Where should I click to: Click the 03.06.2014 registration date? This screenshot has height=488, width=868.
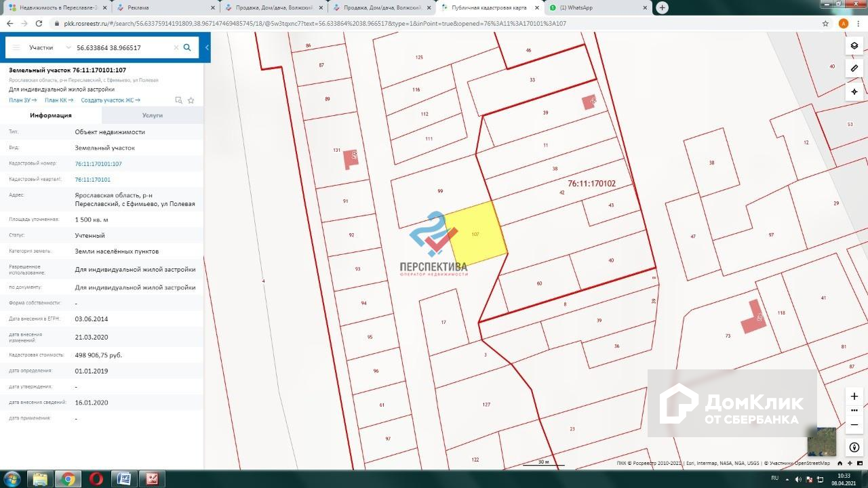92,319
